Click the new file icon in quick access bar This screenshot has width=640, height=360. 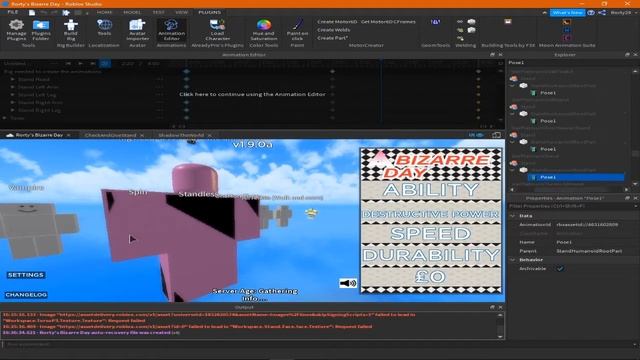(31, 13)
